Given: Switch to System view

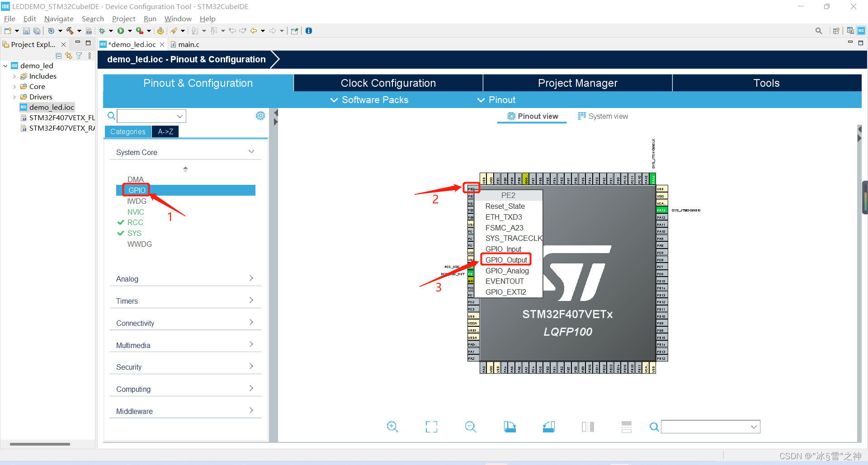Looking at the screenshot, I should pos(608,116).
